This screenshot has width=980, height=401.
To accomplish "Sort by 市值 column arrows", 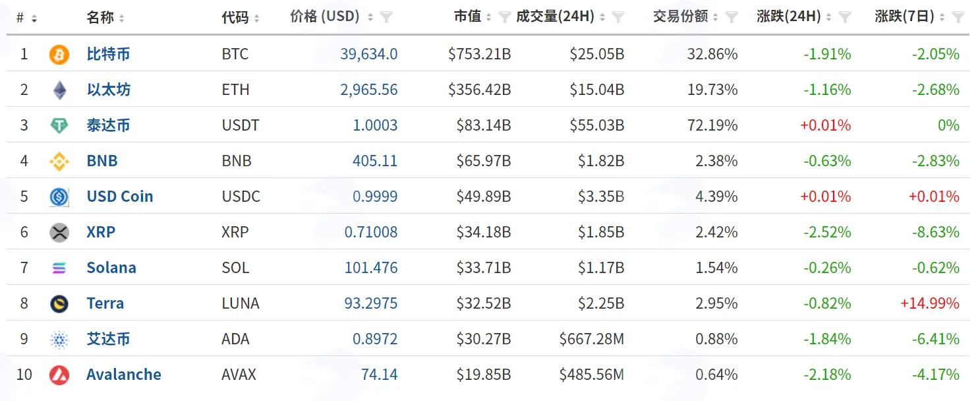I will point(489,18).
